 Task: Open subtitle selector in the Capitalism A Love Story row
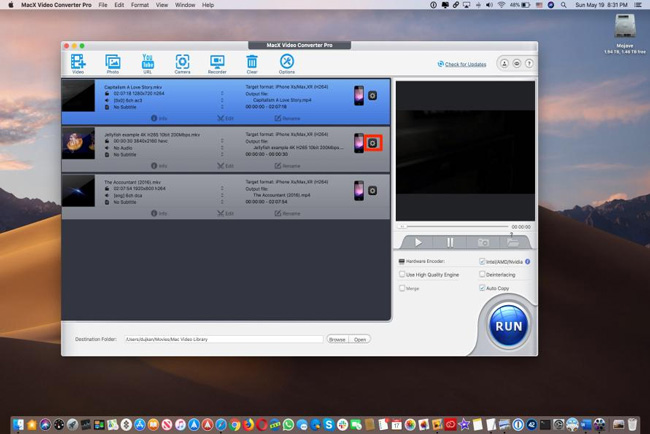coord(222,107)
